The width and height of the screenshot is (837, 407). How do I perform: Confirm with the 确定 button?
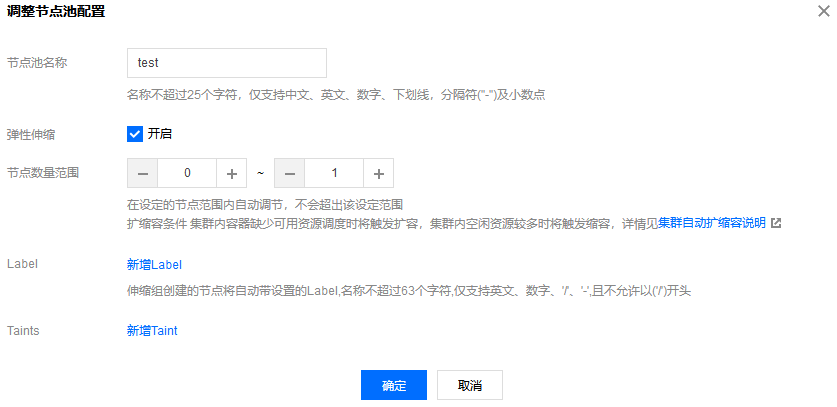tap(394, 385)
